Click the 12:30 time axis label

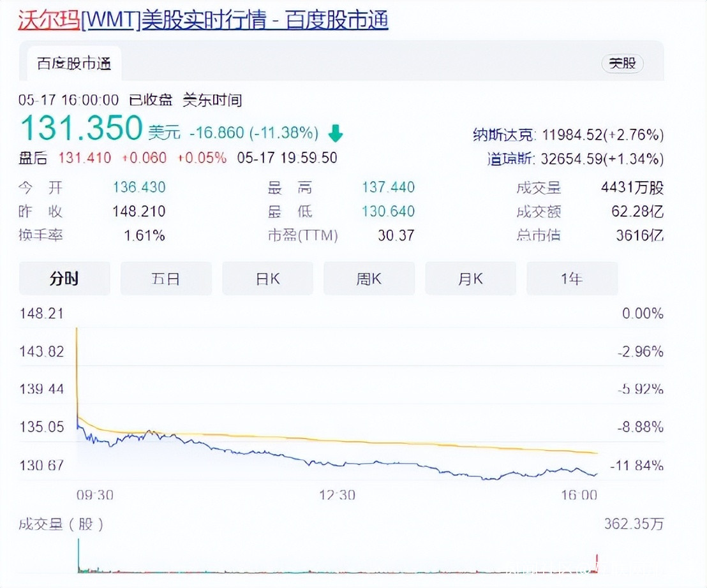[338, 495]
